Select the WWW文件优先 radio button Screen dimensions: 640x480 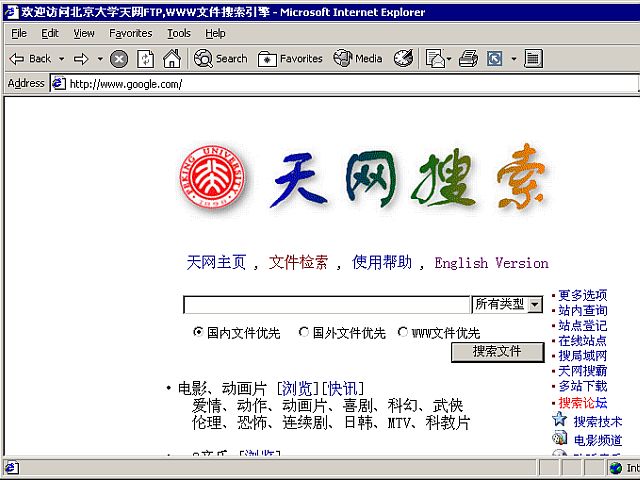coord(403,333)
